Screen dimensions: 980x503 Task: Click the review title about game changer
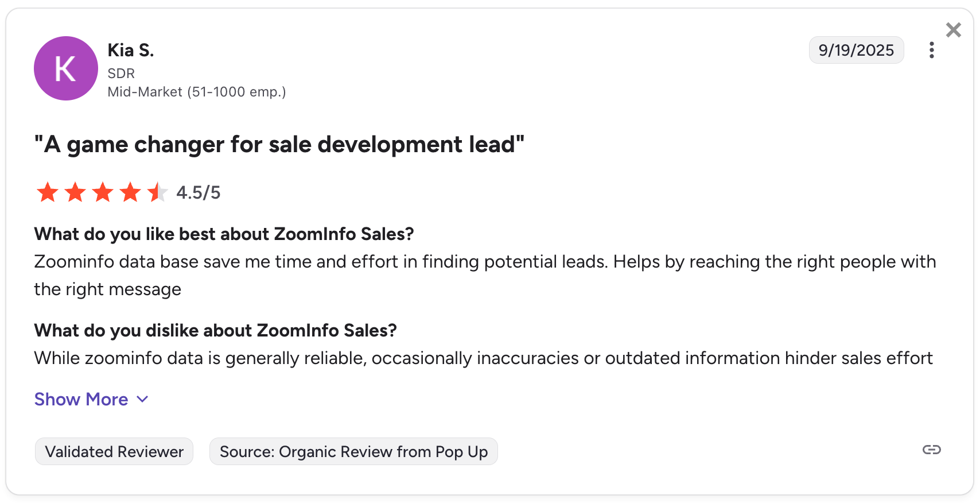[x=279, y=145]
